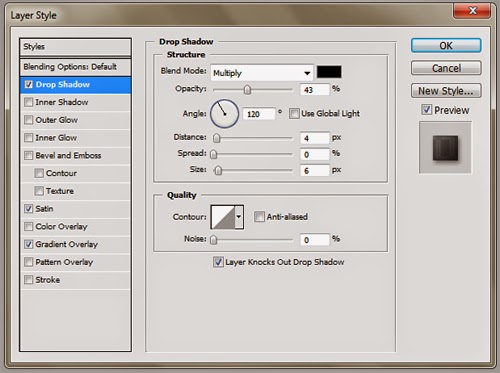Click the Size value field showing 6

(315, 170)
